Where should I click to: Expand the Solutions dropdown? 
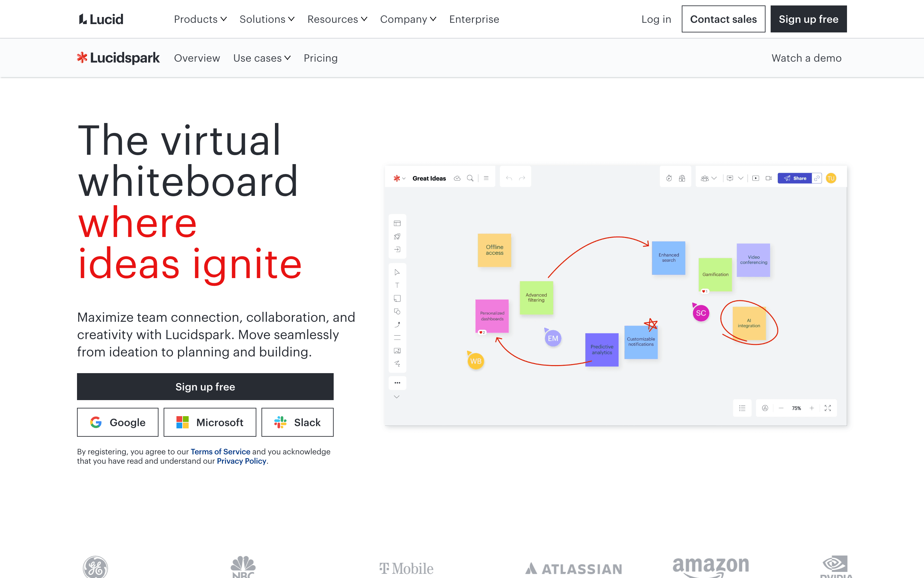[267, 19]
